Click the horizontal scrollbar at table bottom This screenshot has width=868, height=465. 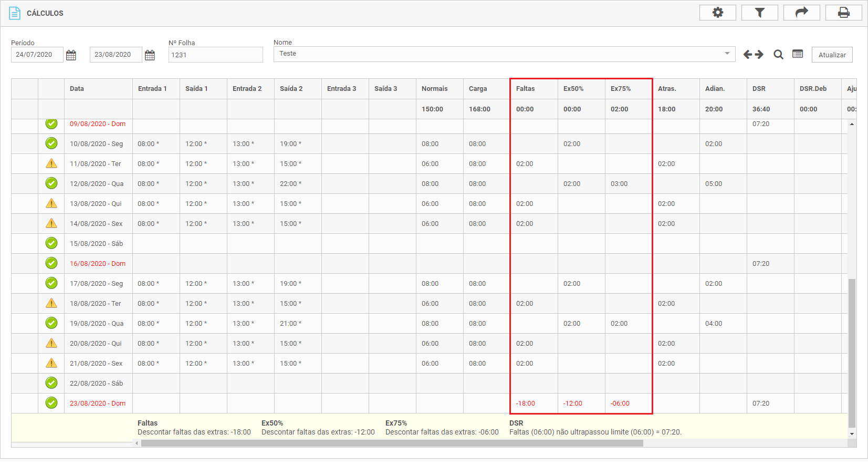[392, 443]
